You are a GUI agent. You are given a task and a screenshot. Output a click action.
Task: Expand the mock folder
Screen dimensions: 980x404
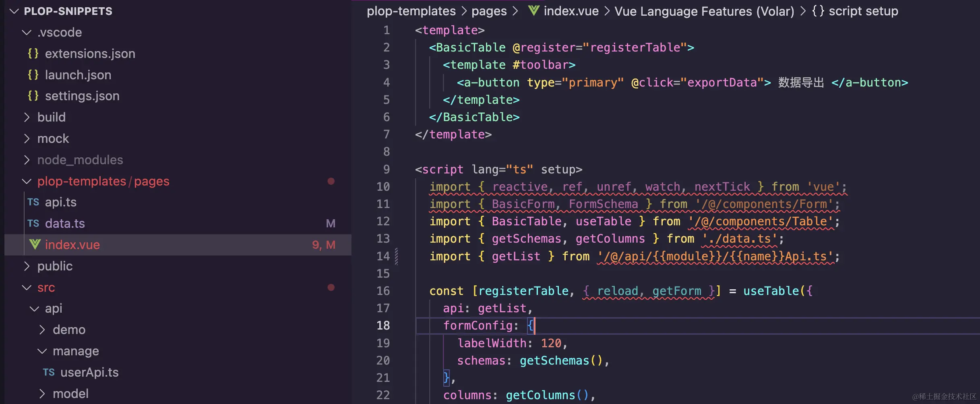coord(27,138)
